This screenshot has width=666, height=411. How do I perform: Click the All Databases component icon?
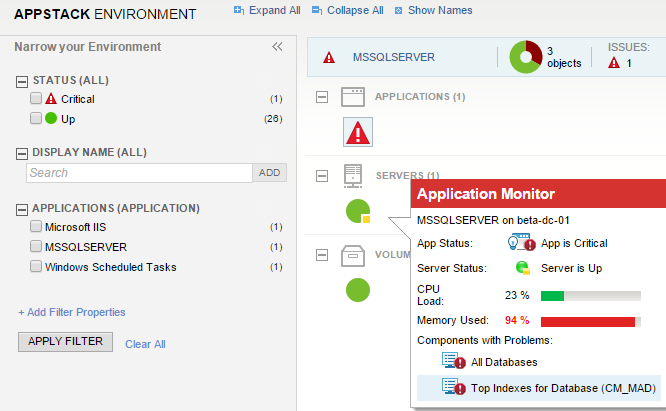[454, 361]
